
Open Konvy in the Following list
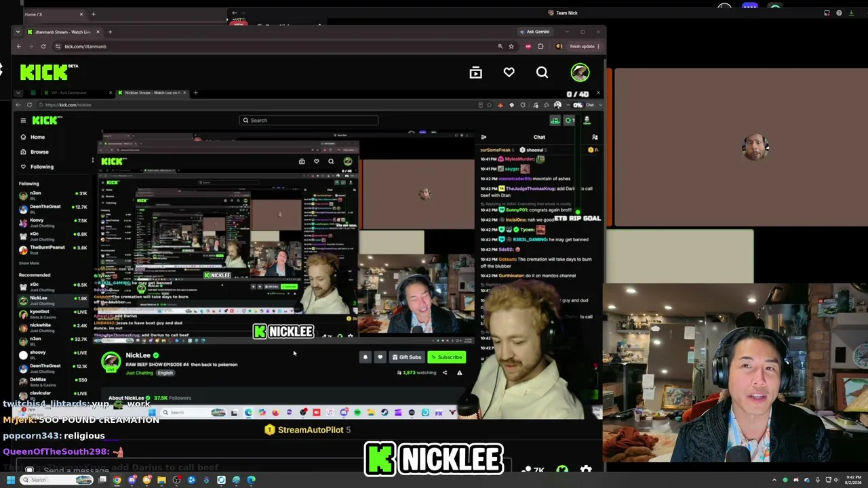(54, 222)
